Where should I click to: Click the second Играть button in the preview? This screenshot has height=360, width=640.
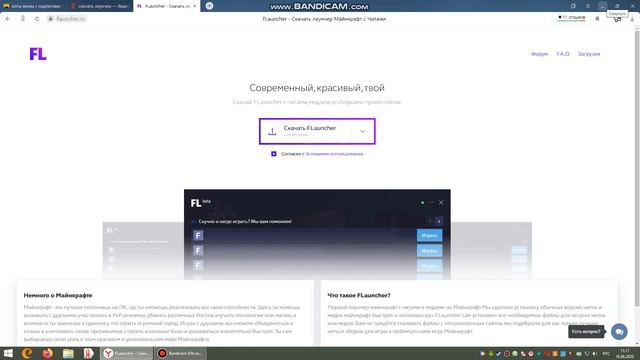click(429, 251)
